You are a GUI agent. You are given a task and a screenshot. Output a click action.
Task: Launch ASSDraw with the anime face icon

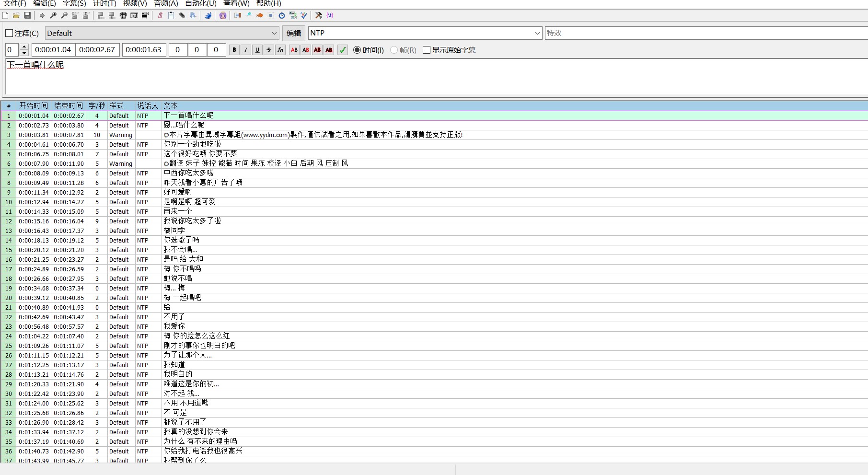(x=223, y=15)
